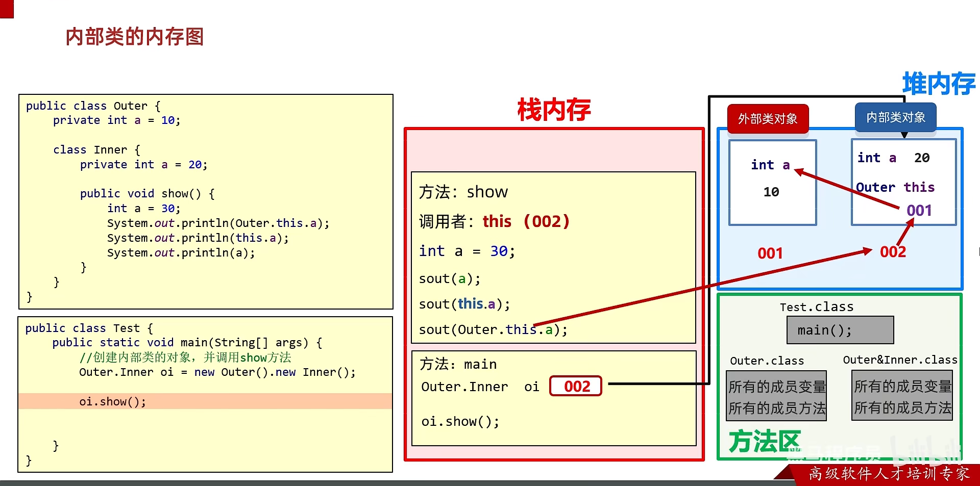
Task: Click 'int a = 30;' in show frame
Action: point(467,251)
